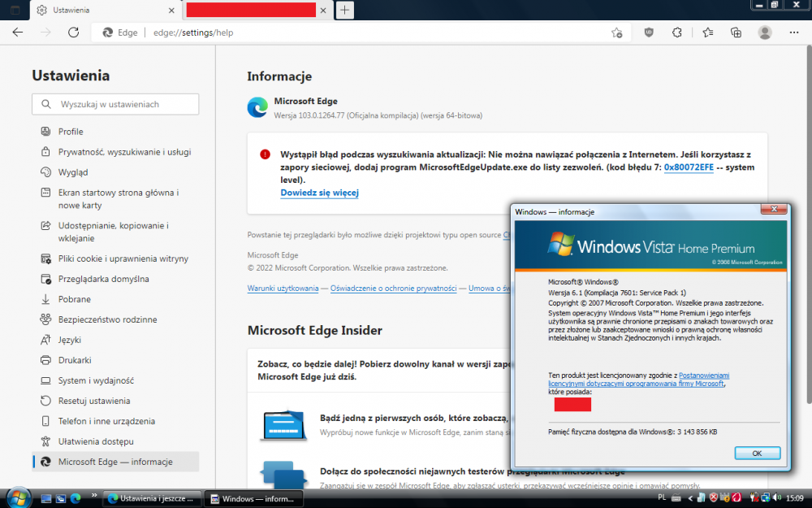This screenshot has width=812, height=508.
Task: Click Switch between windows quick launch icon
Action: pos(61,499)
